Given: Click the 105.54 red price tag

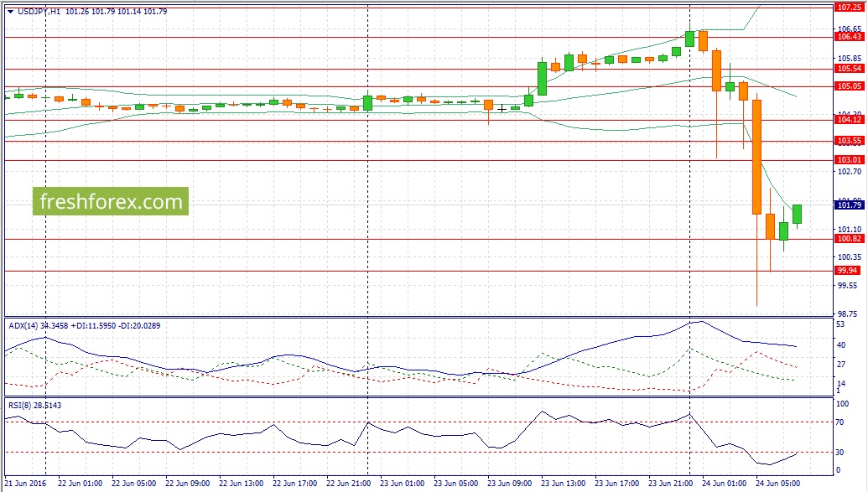Looking at the screenshot, I should (x=850, y=69).
